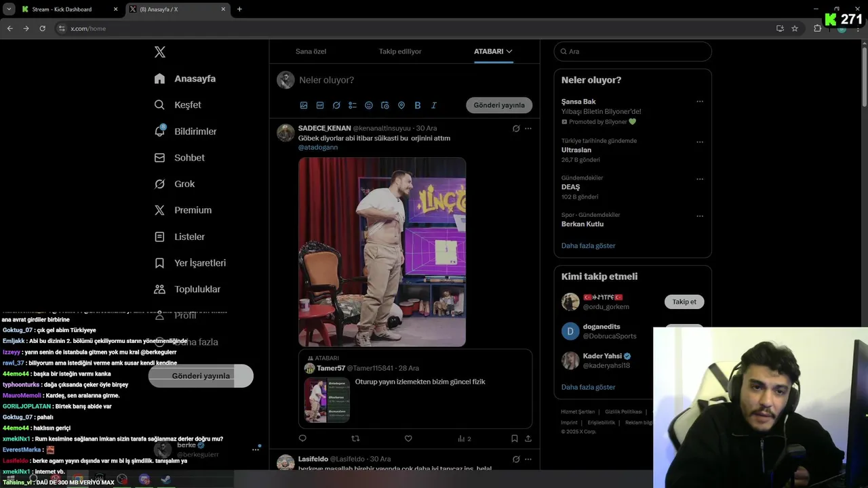The height and width of the screenshot is (488, 868).
Task: Schedule the post with calendar icon
Action: coord(385,105)
